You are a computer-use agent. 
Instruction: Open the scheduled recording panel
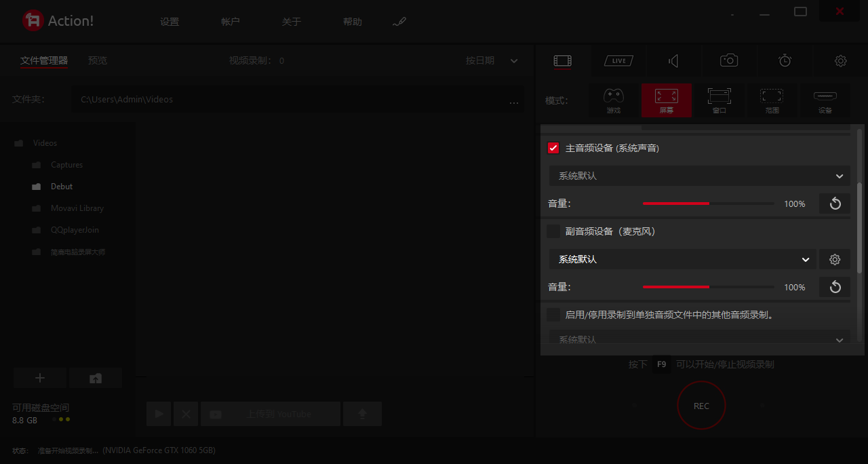(785, 60)
